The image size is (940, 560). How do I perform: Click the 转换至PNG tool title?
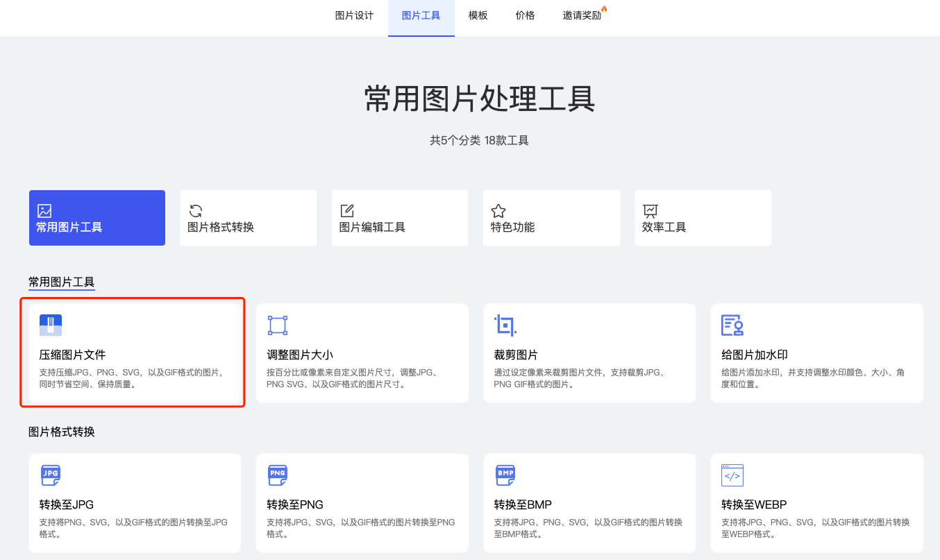[x=295, y=504]
